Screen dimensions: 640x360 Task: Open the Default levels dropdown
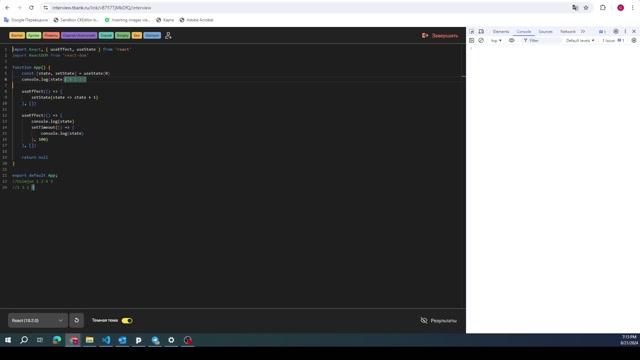580,40
